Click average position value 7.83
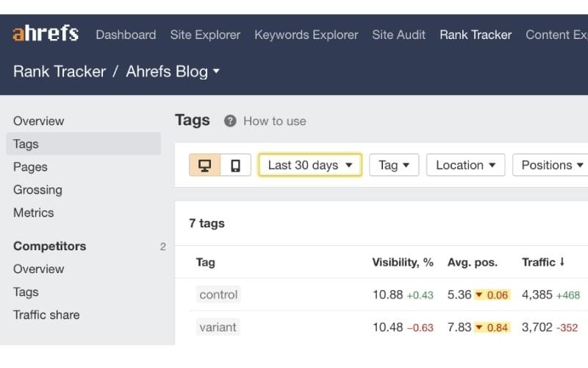This screenshot has width=588, height=368. pyautogui.click(x=459, y=327)
